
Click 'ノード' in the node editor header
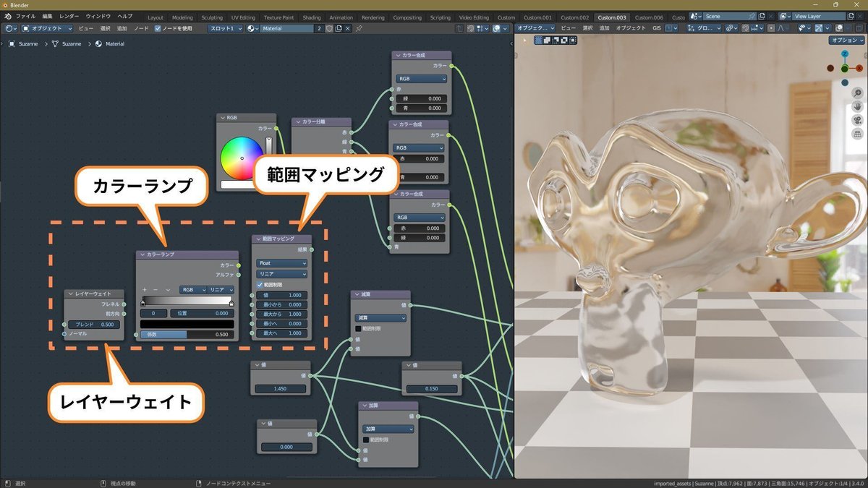(x=141, y=28)
